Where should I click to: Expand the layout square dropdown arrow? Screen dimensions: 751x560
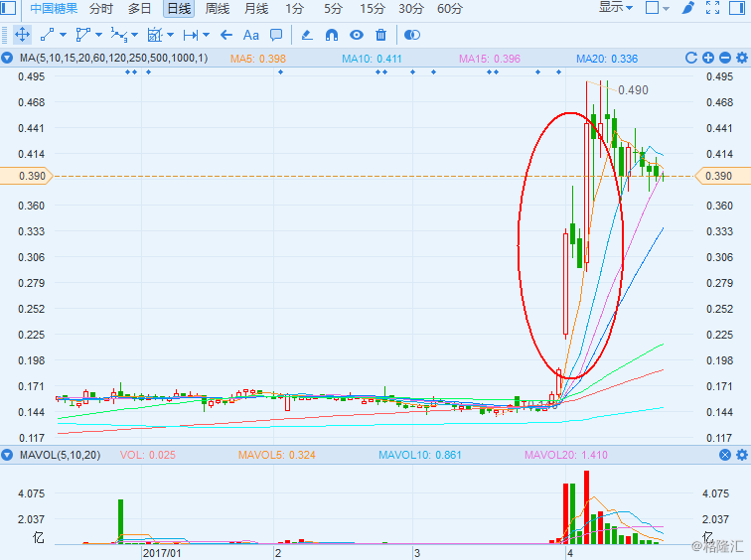tap(666, 9)
